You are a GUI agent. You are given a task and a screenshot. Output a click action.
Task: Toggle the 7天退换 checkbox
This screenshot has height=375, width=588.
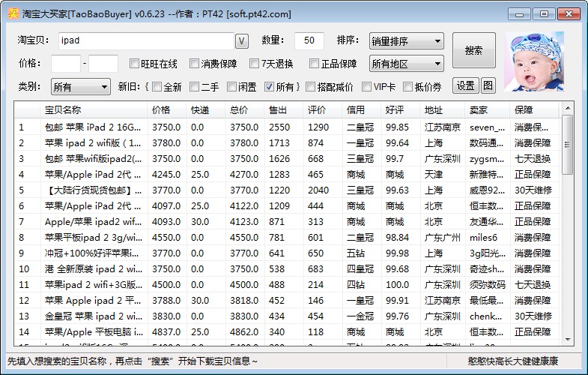coord(255,64)
